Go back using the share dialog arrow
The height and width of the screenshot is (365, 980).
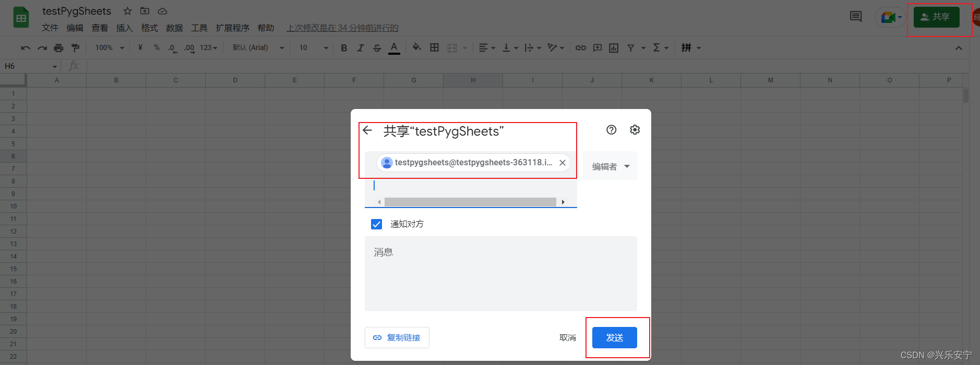pos(367,130)
